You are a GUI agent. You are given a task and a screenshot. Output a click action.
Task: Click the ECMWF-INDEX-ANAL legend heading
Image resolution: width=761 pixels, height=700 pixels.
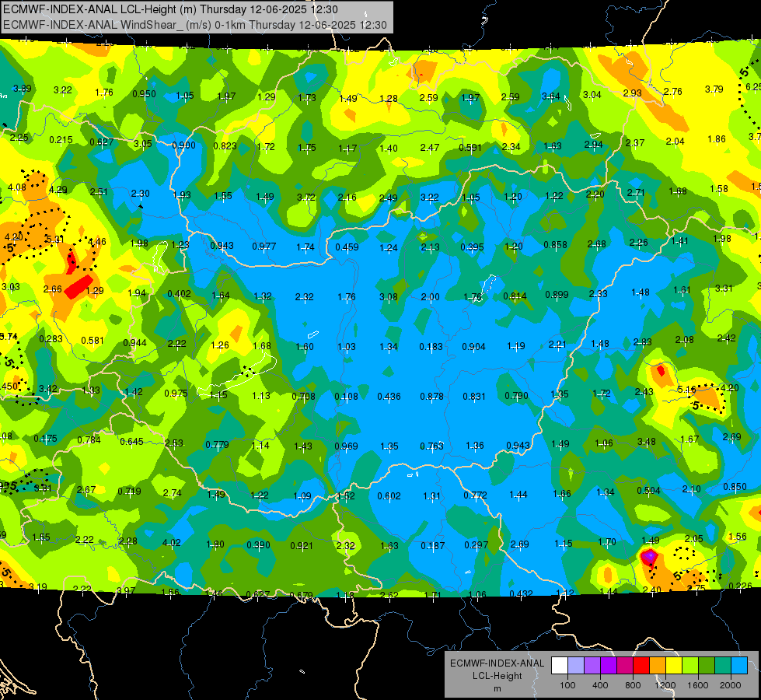coord(497,663)
